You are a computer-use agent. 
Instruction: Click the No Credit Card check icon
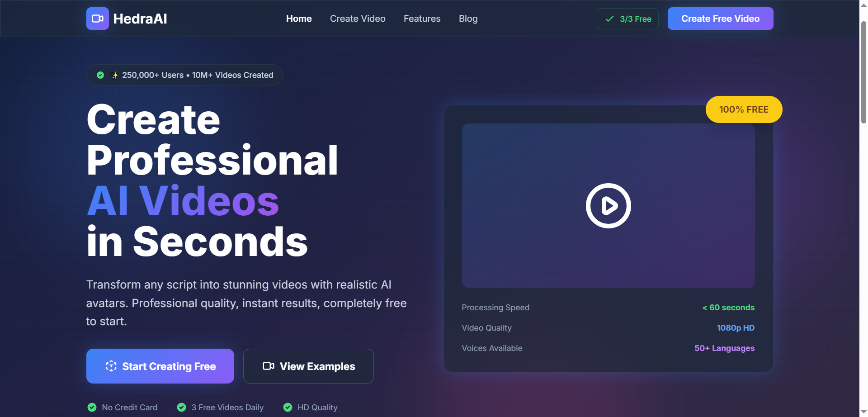point(92,408)
